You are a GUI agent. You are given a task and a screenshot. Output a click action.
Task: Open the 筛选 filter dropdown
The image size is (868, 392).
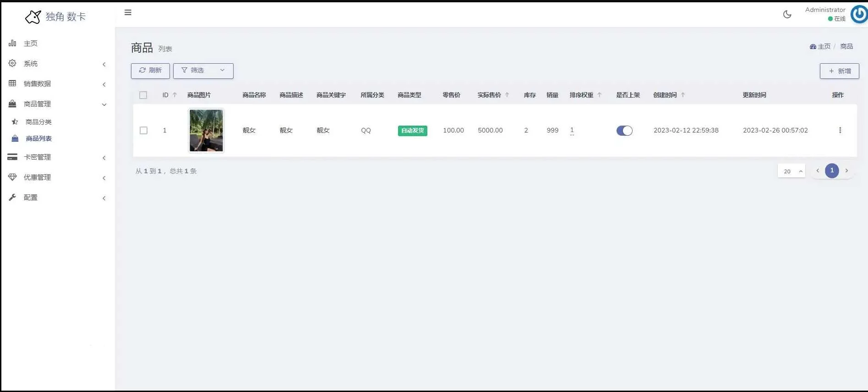(x=203, y=71)
